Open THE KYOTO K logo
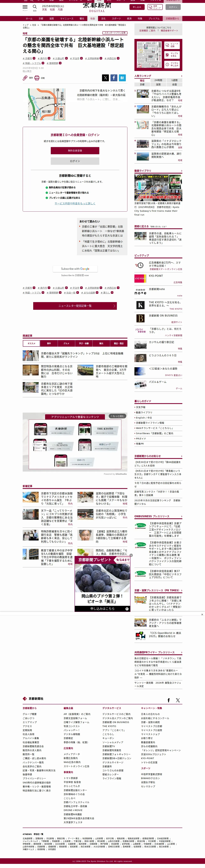This screenshot has width=205, height=868. point(140,305)
